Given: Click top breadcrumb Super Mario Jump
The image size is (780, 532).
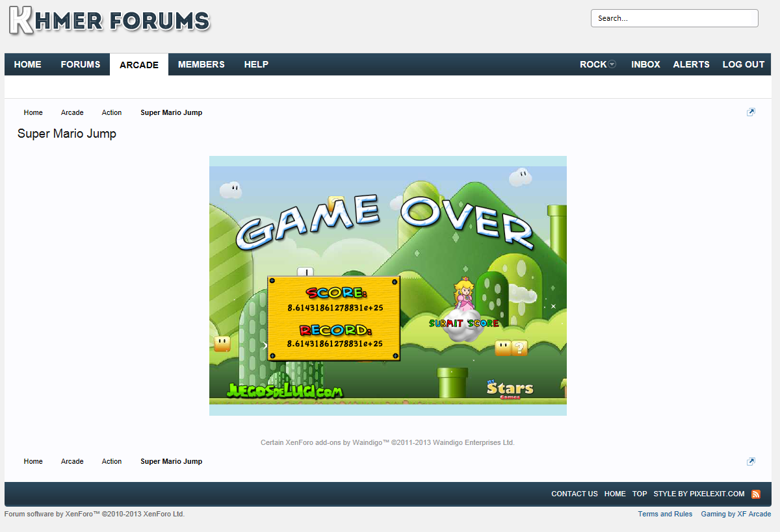Looking at the screenshot, I should tap(172, 112).
